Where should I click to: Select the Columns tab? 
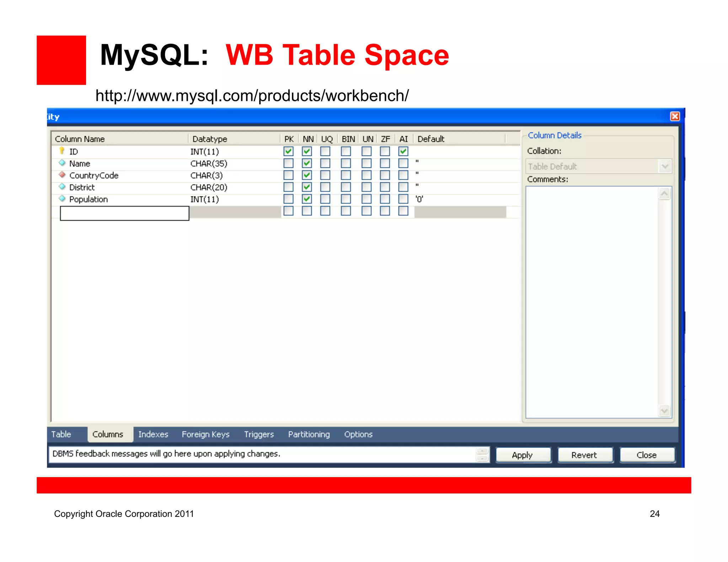[x=108, y=434]
